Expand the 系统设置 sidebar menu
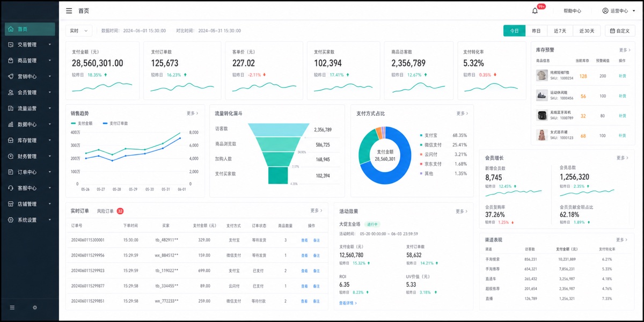 (x=30, y=220)
